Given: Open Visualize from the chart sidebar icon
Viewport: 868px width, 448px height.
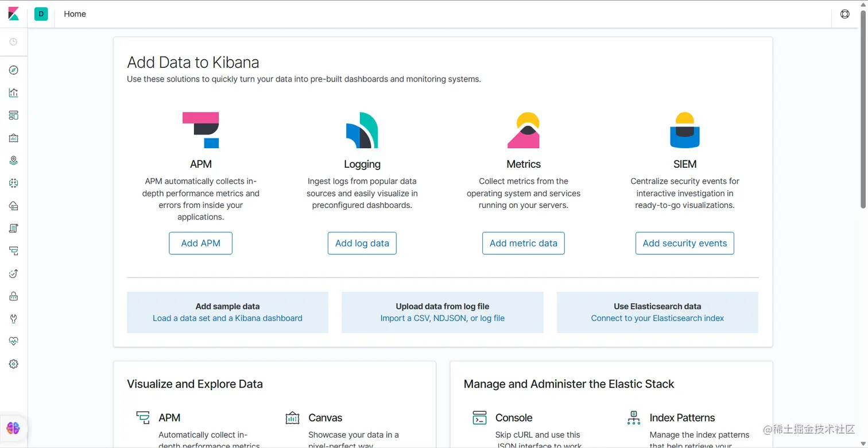Looking at the screenshot, I should [14, 92].
